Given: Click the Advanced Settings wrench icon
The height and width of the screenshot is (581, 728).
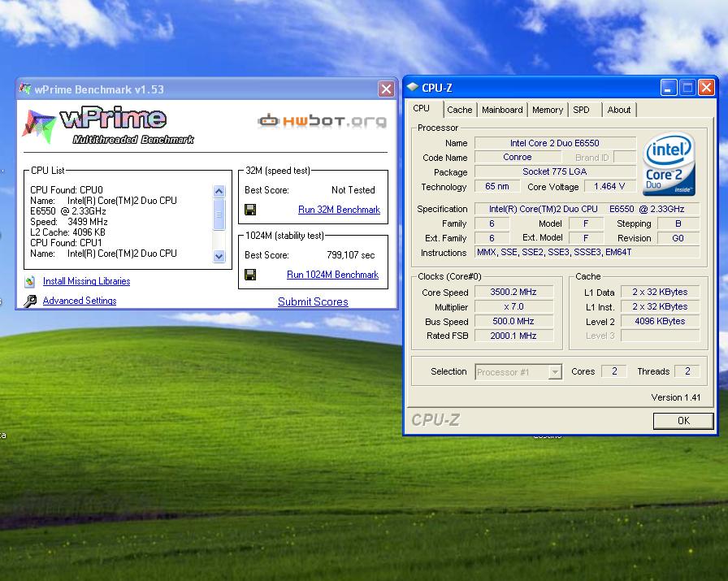Looking at the screenshot, I should 30,301.
